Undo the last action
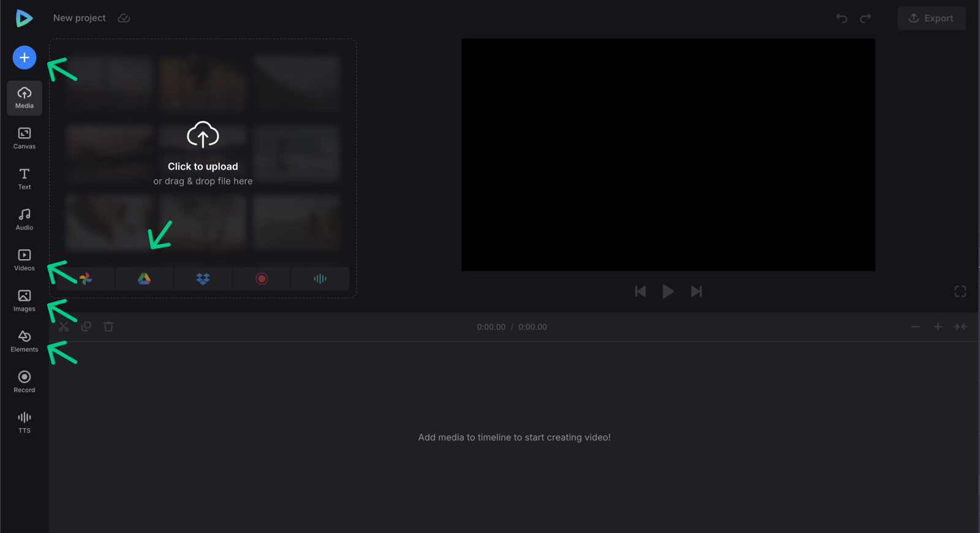 pyautogui.click(x=842, y=18)
